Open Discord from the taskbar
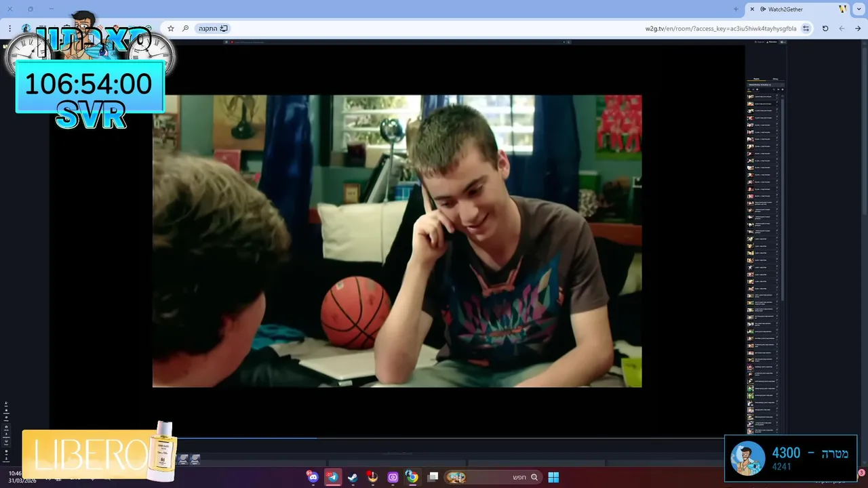This screenshot has width=868, height=488. (313, 477)
